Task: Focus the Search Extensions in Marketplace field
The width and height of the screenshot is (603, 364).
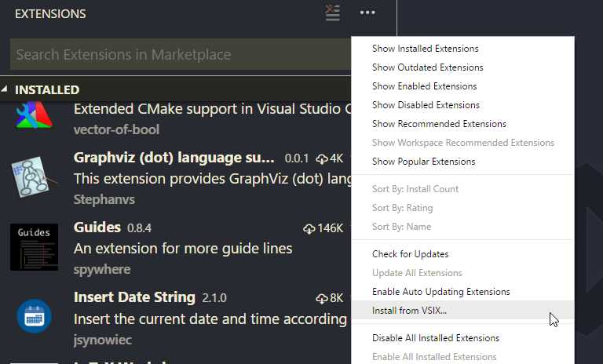Action: pyautogui.click(x=181, y=55)
